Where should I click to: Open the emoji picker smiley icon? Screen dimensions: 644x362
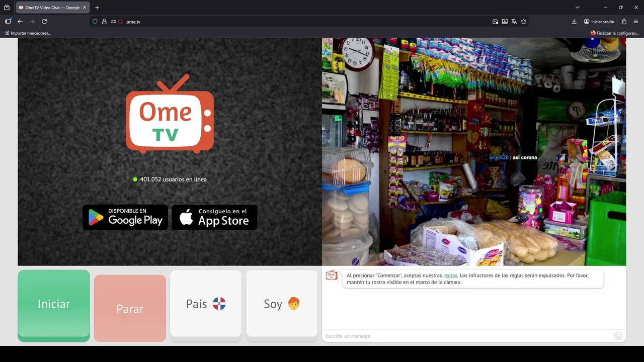pos(618,336)
